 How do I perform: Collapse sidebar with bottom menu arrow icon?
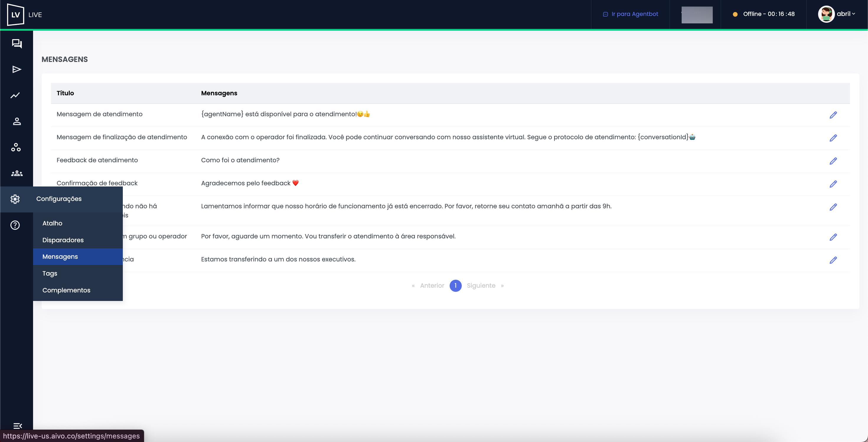(x=17, y=426)
